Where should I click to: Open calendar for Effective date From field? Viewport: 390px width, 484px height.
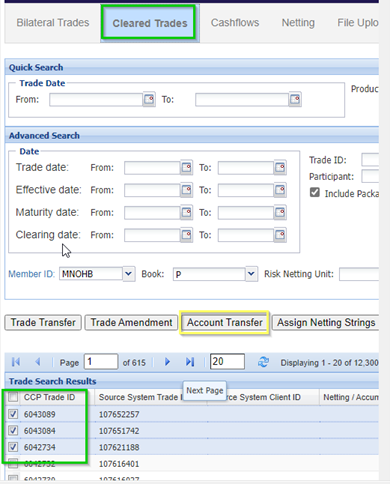(186, 190)
